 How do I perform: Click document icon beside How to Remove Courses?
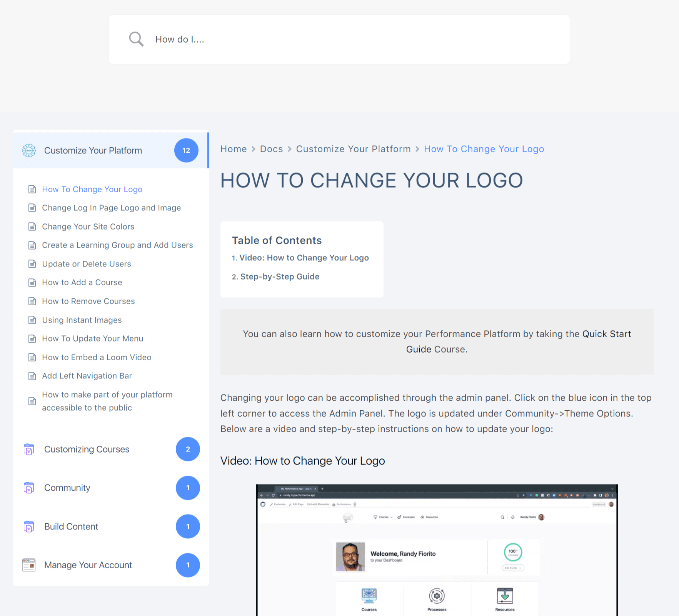point(32,301)
